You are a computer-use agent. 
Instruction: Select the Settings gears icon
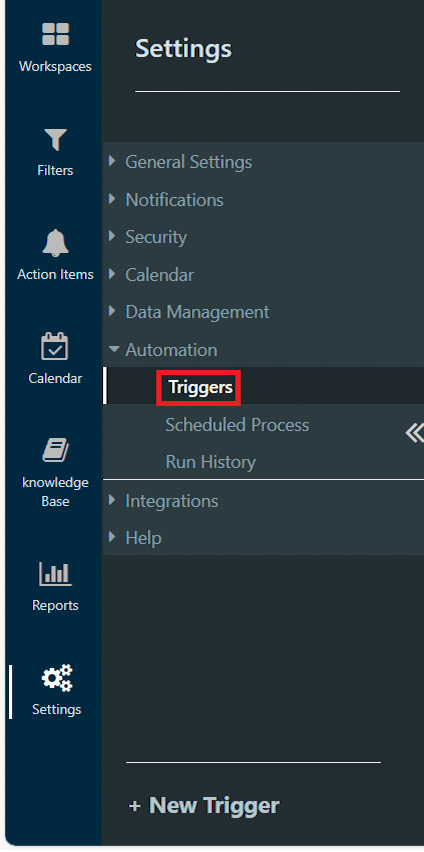[57, 678]
